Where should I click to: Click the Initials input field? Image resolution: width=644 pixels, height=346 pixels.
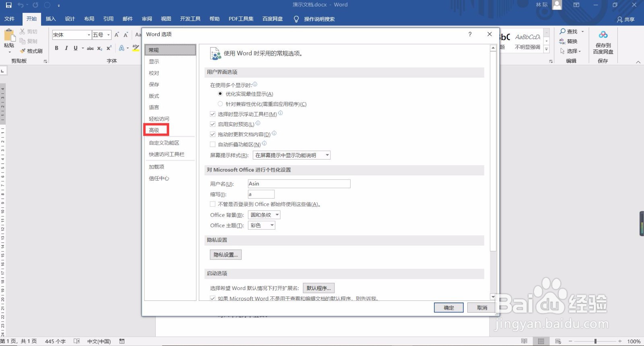(261, 194)
